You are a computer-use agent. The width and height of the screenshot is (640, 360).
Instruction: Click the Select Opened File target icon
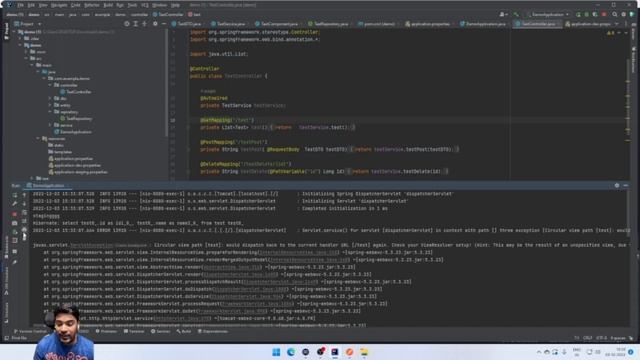click(127, 24)
